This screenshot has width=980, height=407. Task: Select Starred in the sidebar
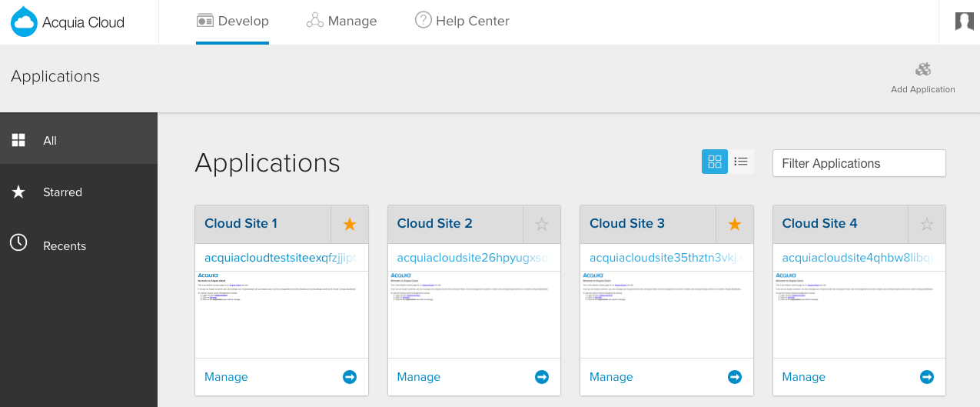click(x=78, y=192)
